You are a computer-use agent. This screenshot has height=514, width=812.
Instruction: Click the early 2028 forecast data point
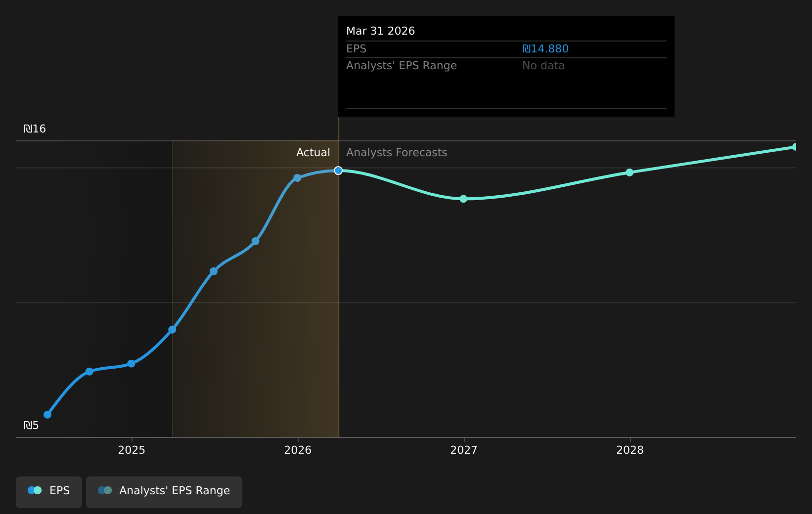(630, 172)
